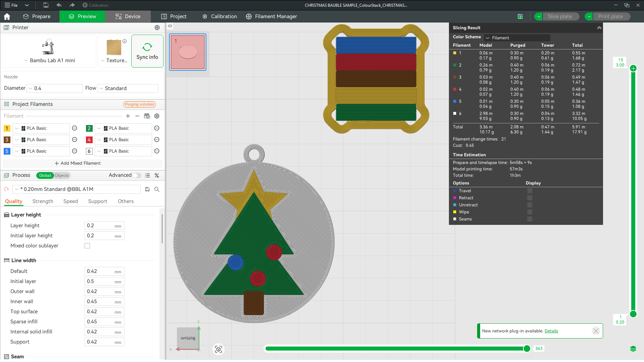This screenshot has height=362, width=644.
Task: Open Filament 3 PLA Basic dropdown
Action: pos(41,140)
